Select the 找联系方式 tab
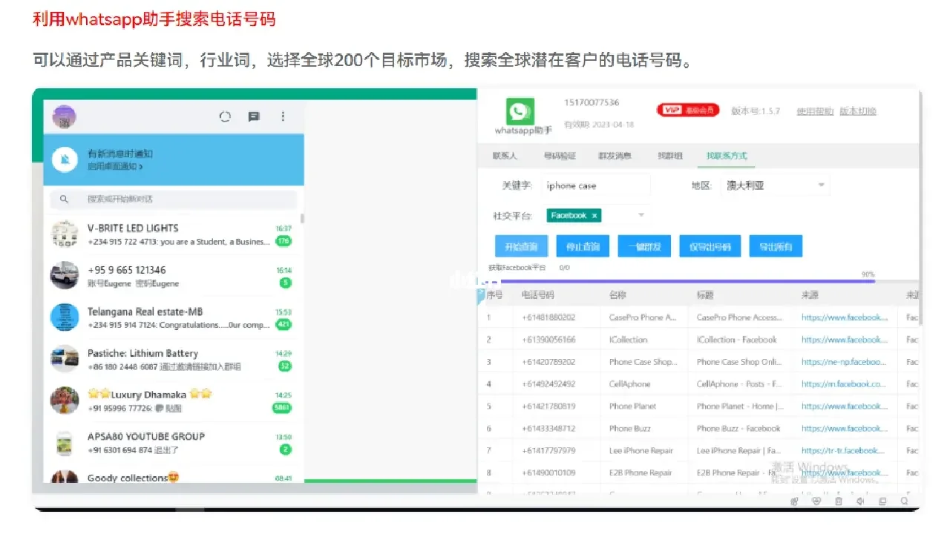The image size is (950, 560). tap(727, 156)
